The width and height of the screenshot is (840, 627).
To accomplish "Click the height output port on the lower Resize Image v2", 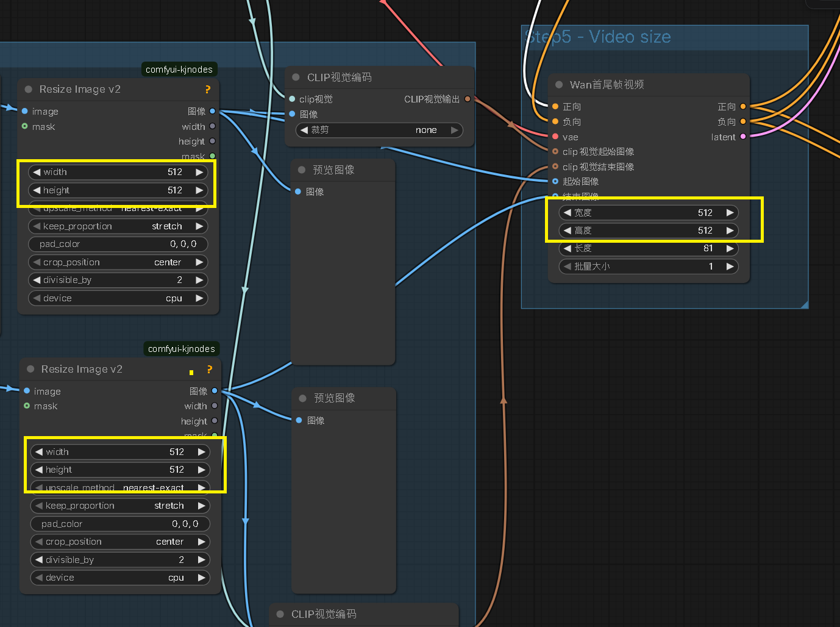I will pyautogui.click(x=215, y=421).
